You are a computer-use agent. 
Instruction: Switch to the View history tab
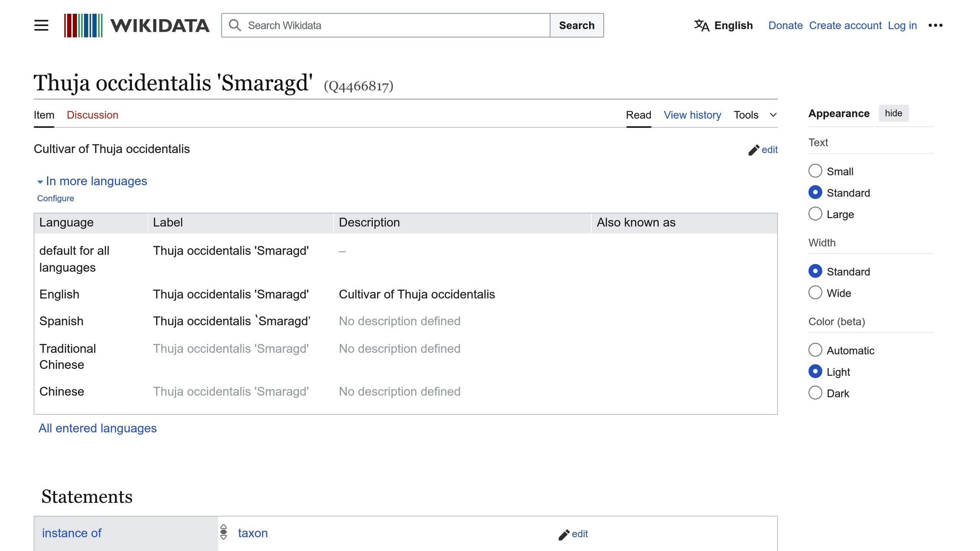[692, 115]
